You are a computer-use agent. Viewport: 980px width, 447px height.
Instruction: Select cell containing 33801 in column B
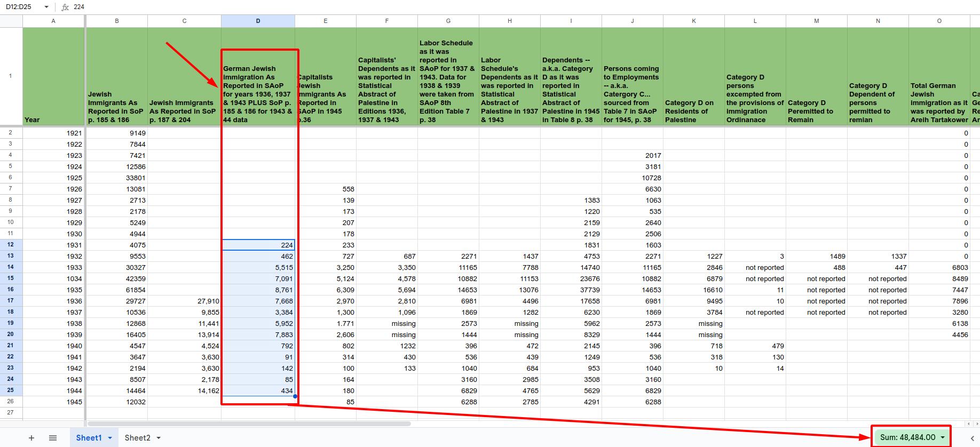tap(116, 178)
